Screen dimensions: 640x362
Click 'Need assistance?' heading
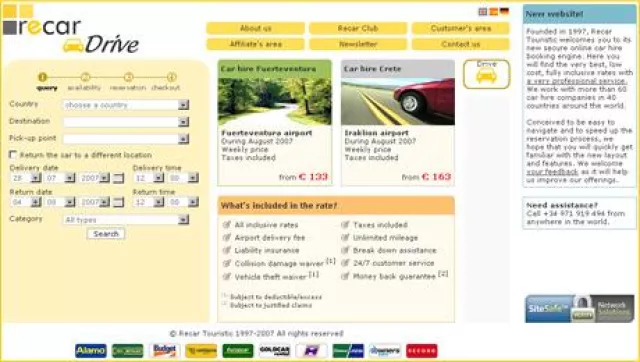(x=562, y=205)
